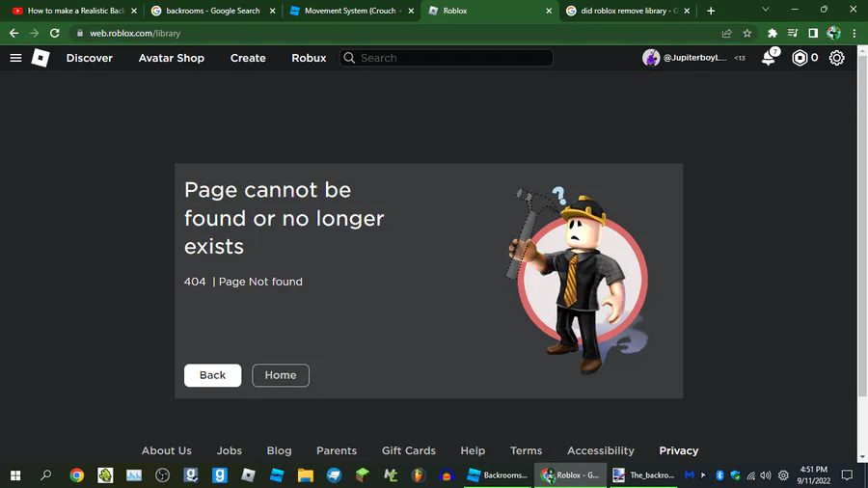Launch Google Chrome from the taskbar

click(77, 474)
